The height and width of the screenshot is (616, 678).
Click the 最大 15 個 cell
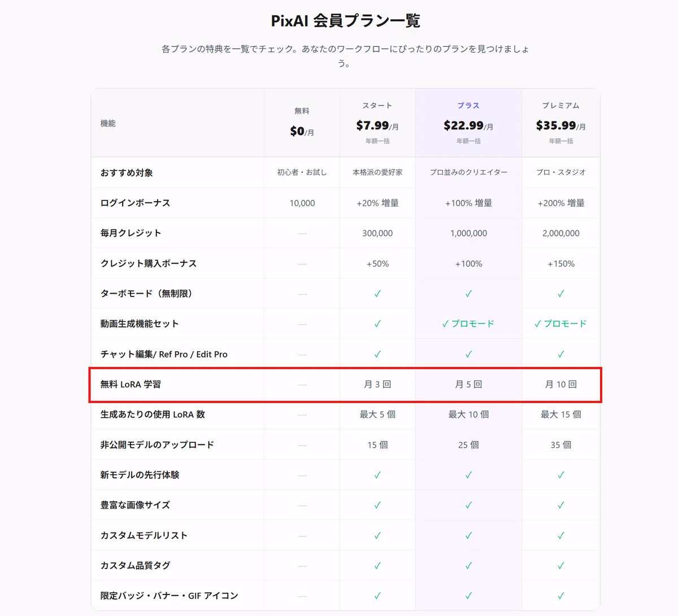561,414
